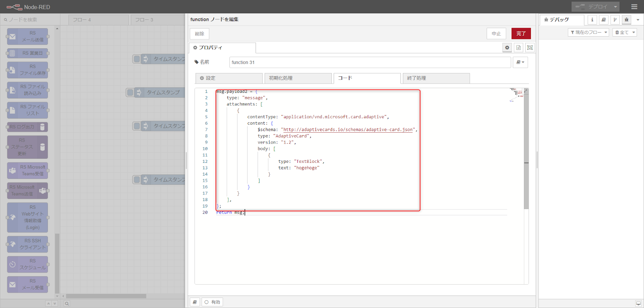Viewport: 644px width, 308px height.
Task: Click the RS メール送信 palette node
Action: click(x=27, y=36)
